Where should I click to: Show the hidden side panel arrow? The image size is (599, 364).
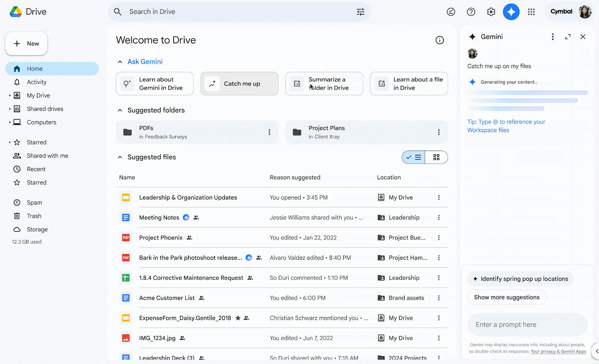click(596, 351)
